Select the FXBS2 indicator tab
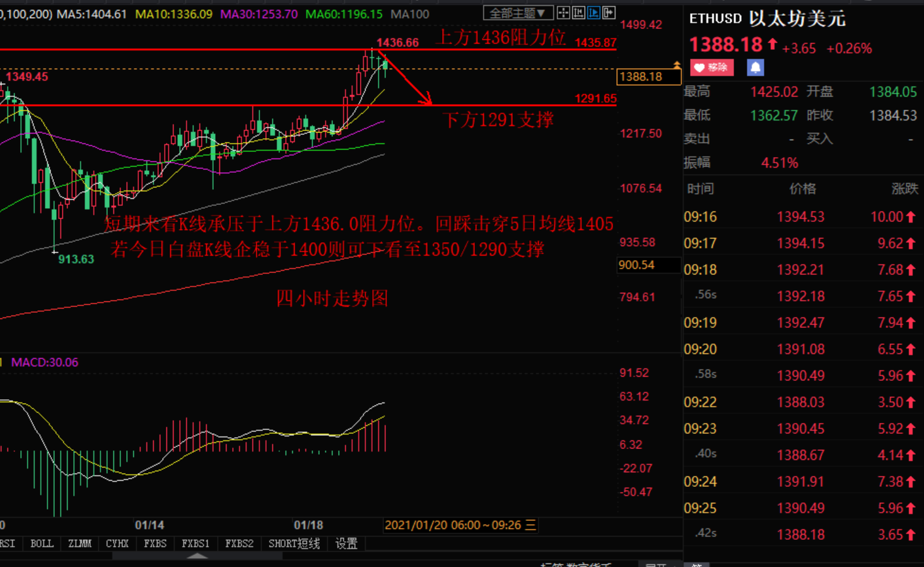The height and width of the screenshot is (567, 924). (x=239, y=544)
